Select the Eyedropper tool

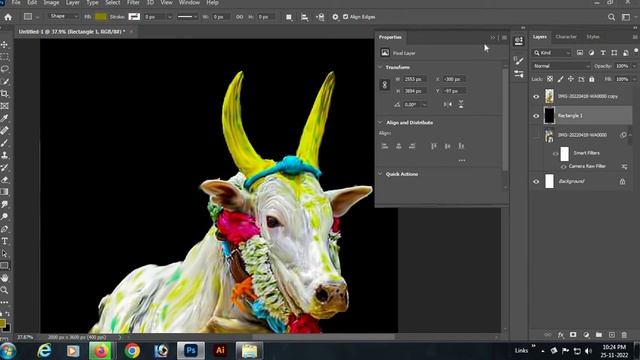pyautogui.click(x=4, y=118)
